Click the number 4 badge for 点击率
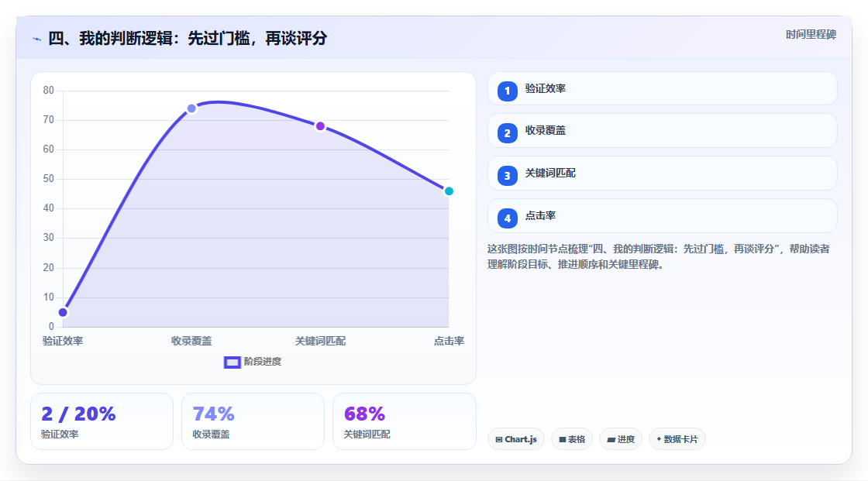This screenshot has width=868, height=481. (x=507, y=218)
